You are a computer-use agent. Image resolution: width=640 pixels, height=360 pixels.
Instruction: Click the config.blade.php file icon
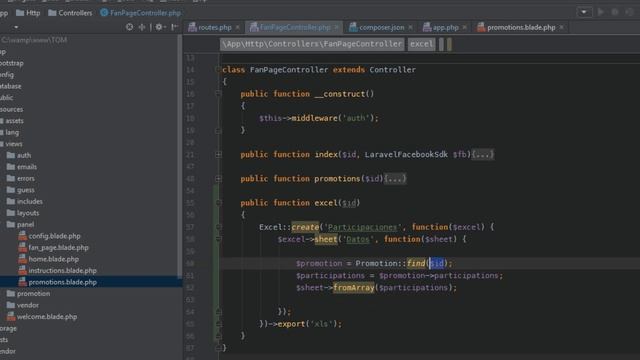[22, 236]
